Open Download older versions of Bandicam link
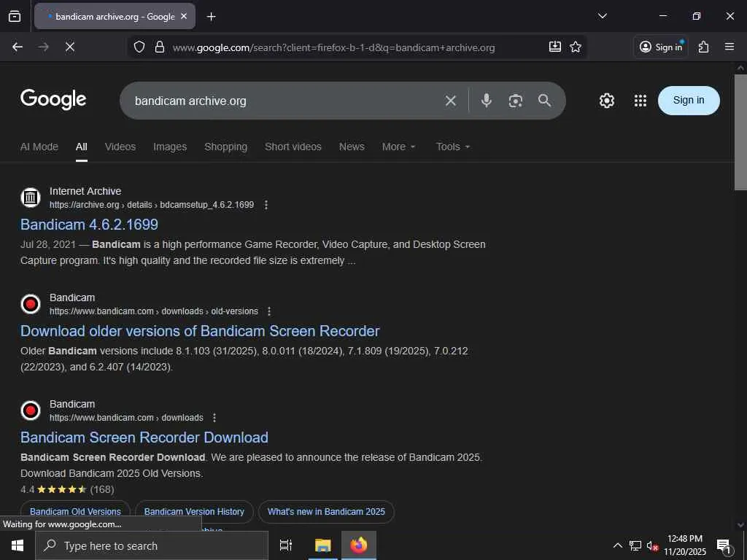The image size is (747, 560). coord(200,331)
